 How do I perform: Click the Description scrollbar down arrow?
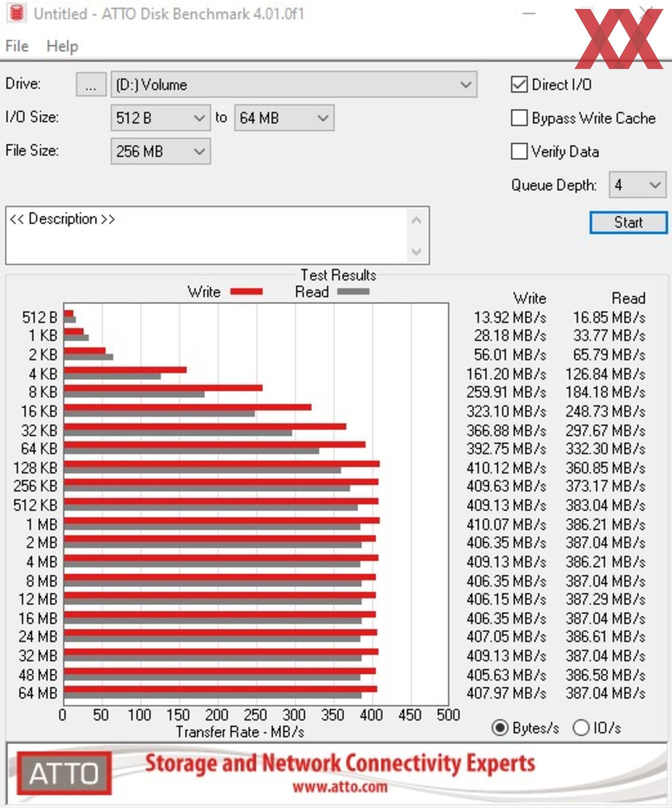[x=417, y=251]
